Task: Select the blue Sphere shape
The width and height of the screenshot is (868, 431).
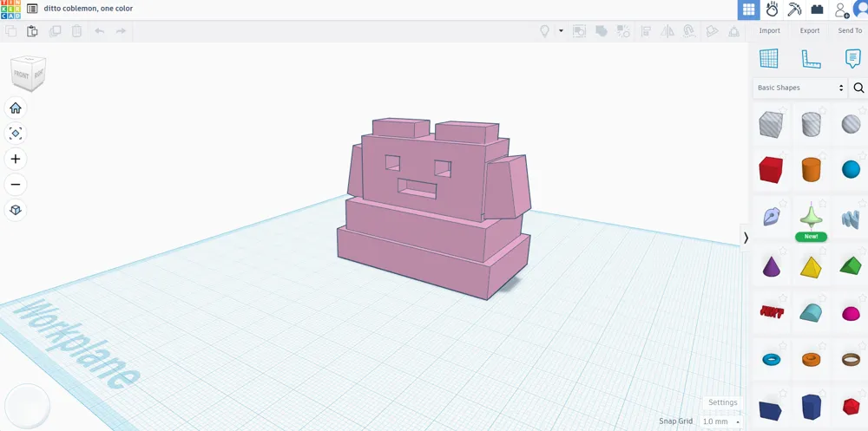Action: click(851, 169)
